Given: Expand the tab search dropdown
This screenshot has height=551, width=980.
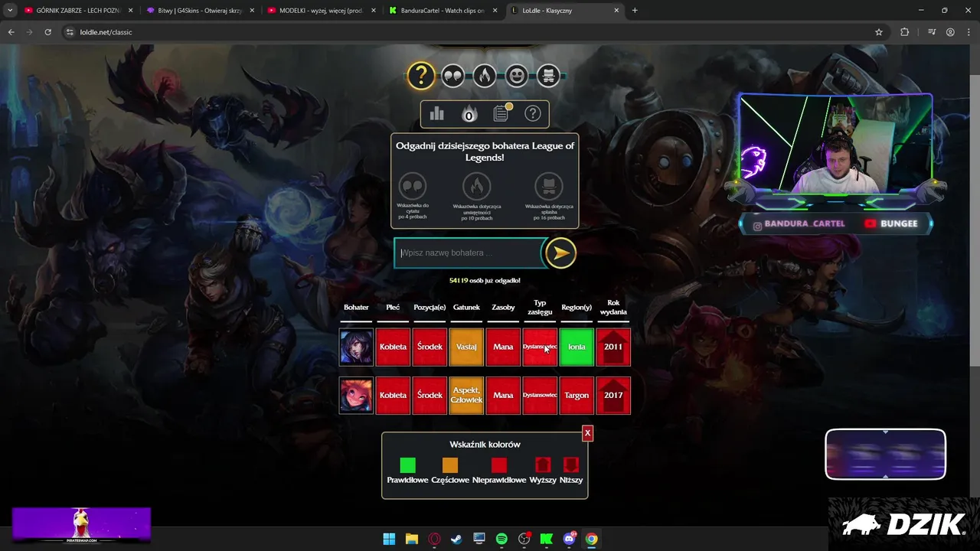Looking at the screenshot, I should [9, 11].
